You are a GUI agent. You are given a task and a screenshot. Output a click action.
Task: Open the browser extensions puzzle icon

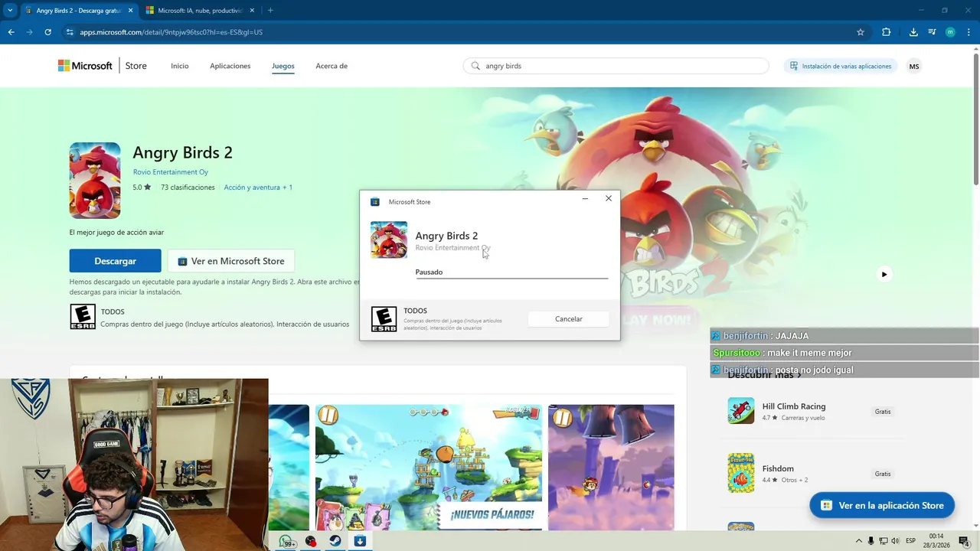pyautogui.click(x=886, y=32)
